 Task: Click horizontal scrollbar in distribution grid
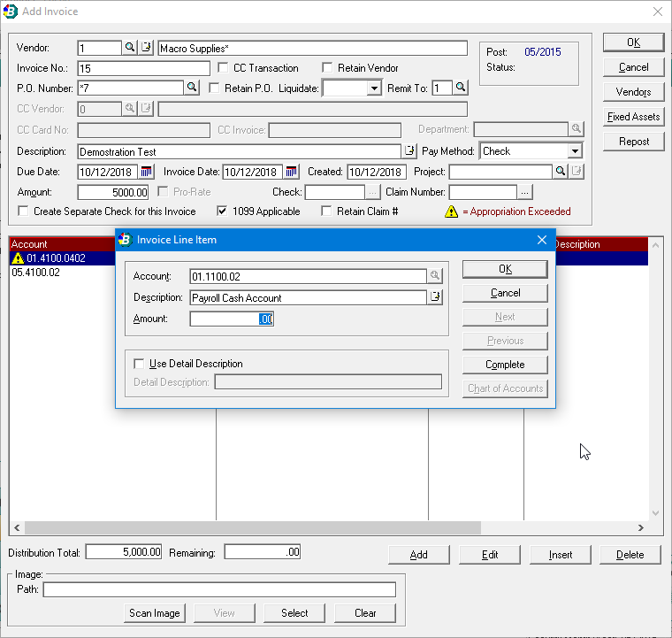click(x=253, y=527)
